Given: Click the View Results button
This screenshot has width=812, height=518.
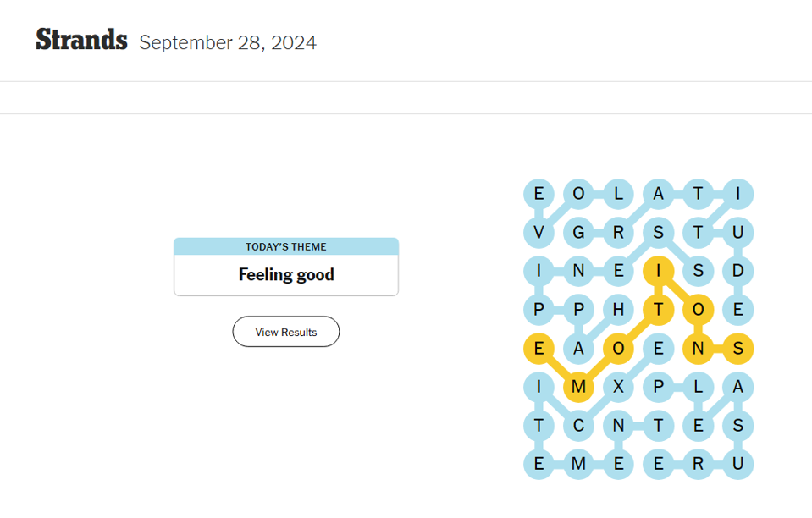Looking at the screenshot, I should [x=286, y=332].
